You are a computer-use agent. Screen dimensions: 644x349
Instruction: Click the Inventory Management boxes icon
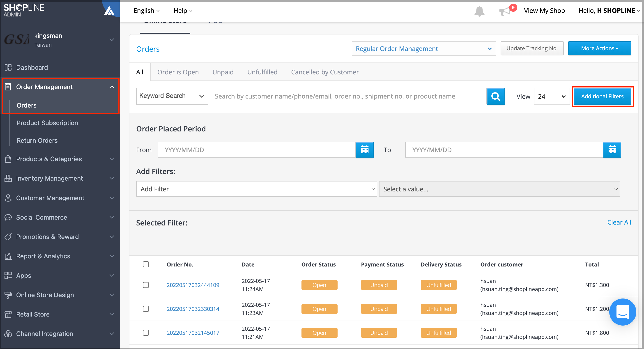(8, 178)
